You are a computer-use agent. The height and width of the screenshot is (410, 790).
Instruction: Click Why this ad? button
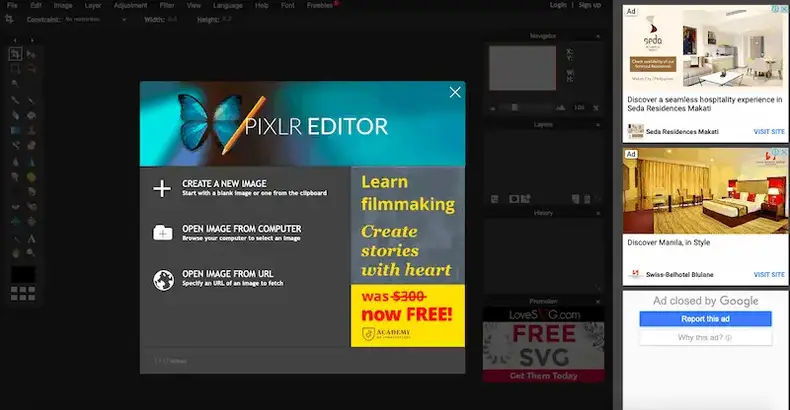[x=705, y=337]
